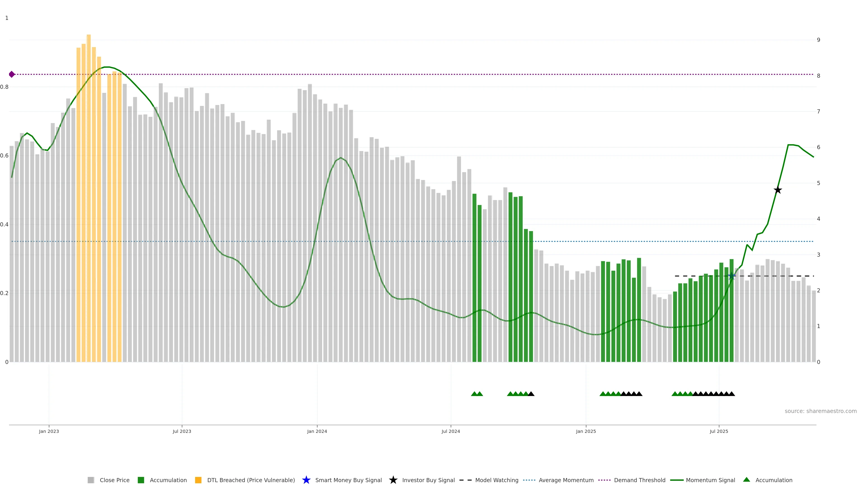
Task: Click the grey Close Price legend swatch
Action: pyautogui.click(x=91, y=480)
